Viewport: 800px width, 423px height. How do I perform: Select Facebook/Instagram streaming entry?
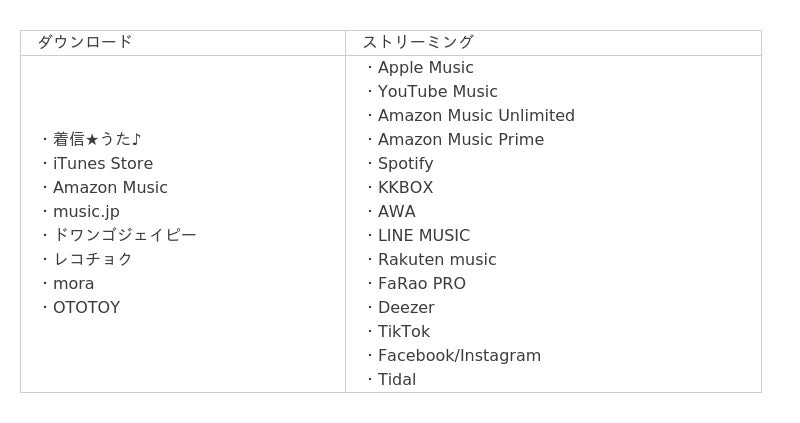[x=459, y=356]
